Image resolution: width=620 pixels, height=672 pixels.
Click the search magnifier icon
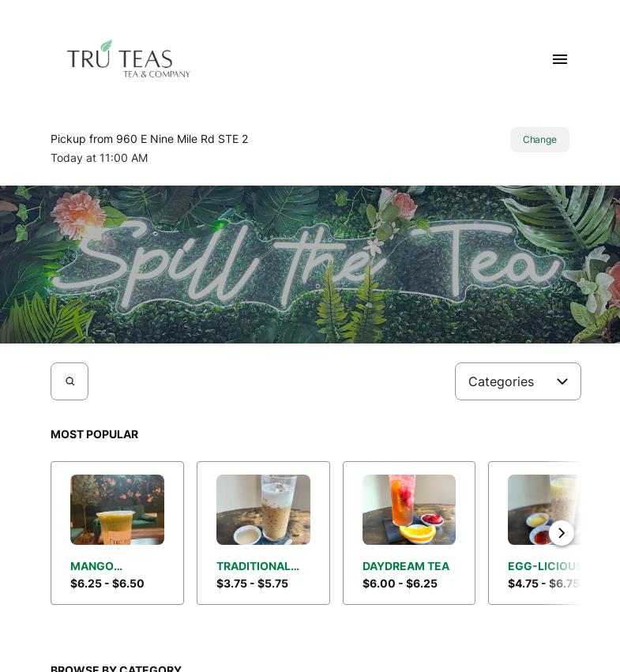click(x=70, y=381)
